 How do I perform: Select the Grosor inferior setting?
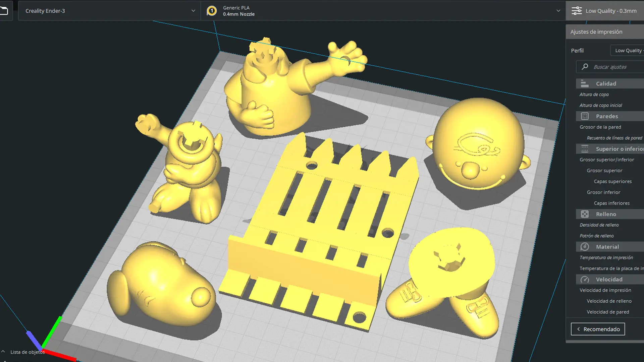[603, 192]
